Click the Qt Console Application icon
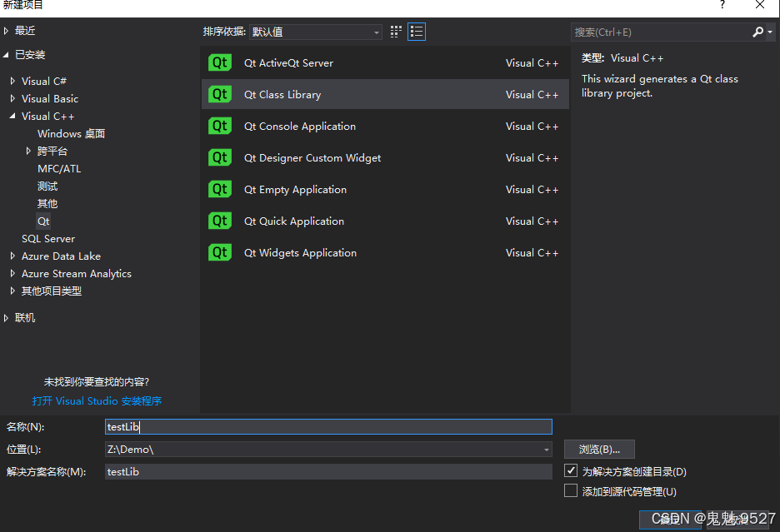Viewport: 780px width, 532px height. pyautogui.click(x=220, y=126)
